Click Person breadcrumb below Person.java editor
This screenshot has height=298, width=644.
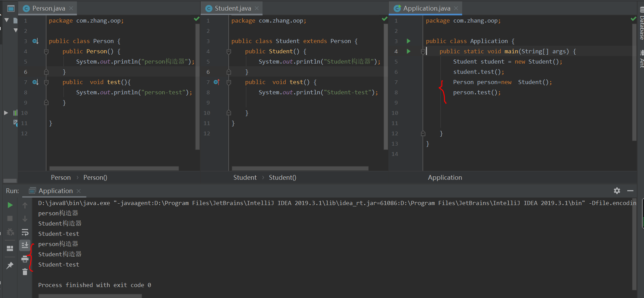[61, 177]
